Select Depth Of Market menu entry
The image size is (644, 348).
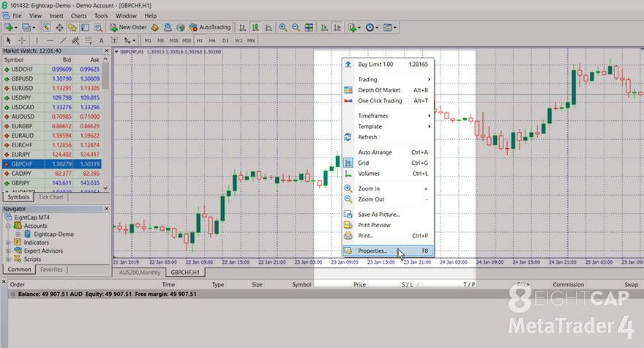point(388,90)
